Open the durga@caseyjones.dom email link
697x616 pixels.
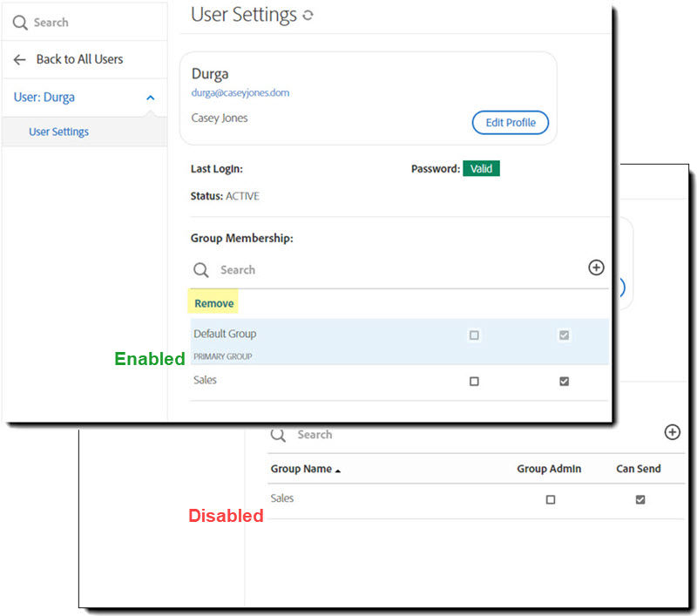tap(240, 91)
